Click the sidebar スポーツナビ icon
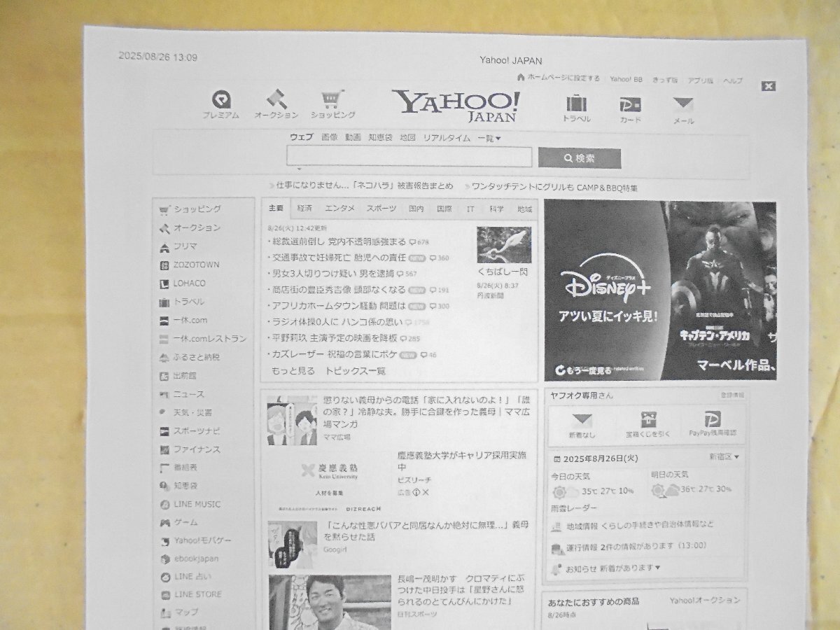This screenshot has width=840, height=630. click(164, 431)
